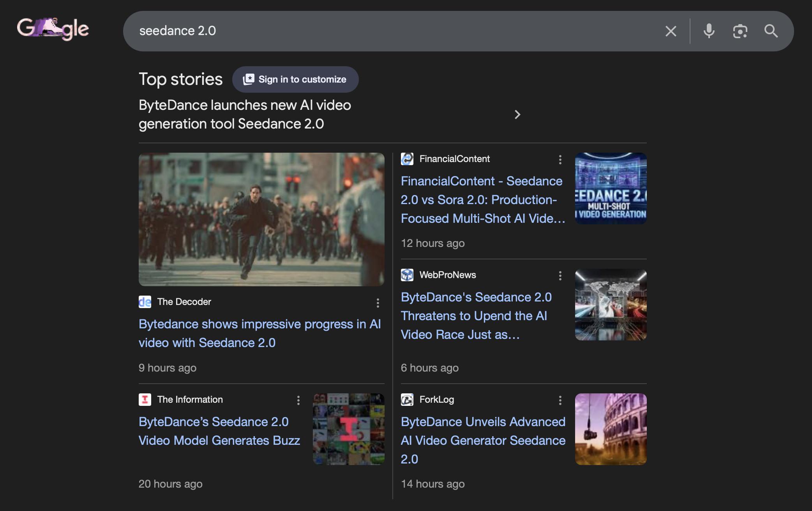Clear the search box with X icon
This screenshot has width=812, height=511.
671,31
